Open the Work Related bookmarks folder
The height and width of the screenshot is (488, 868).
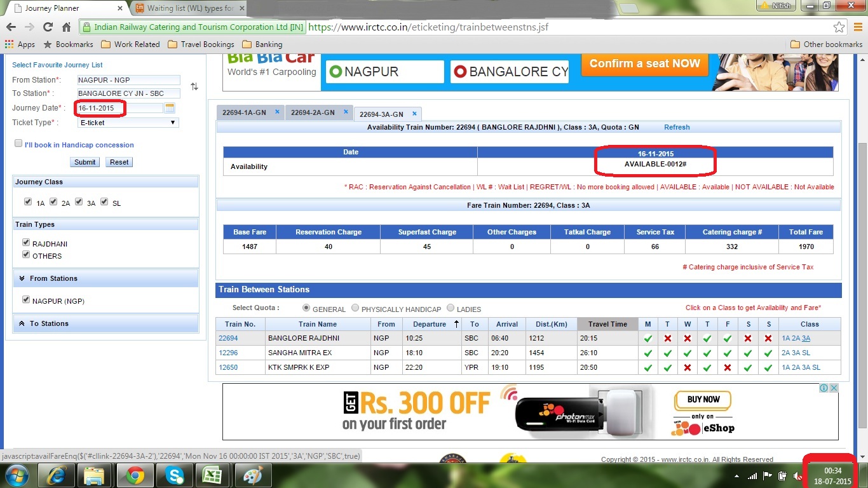pos(130,44)
